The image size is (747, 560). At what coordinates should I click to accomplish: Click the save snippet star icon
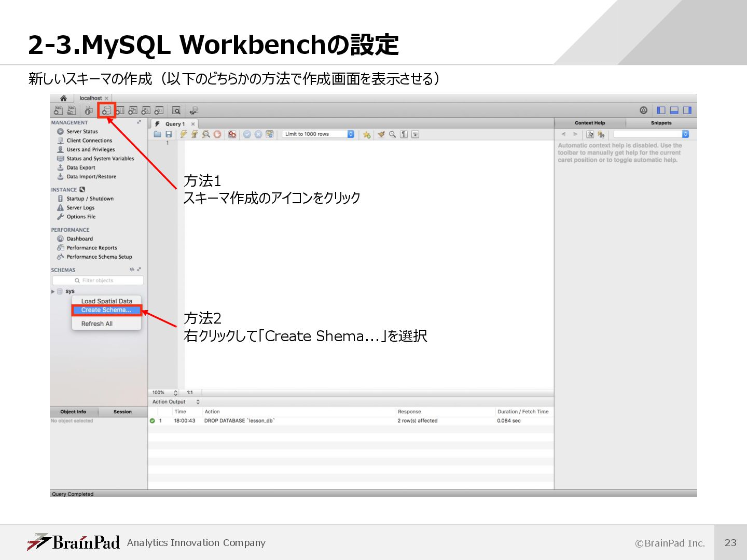367,134
